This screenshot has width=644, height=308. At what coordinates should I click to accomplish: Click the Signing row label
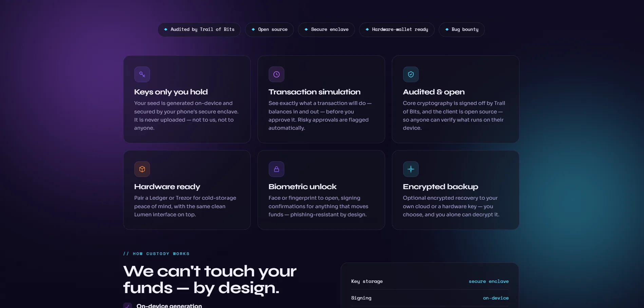[361, 298]
